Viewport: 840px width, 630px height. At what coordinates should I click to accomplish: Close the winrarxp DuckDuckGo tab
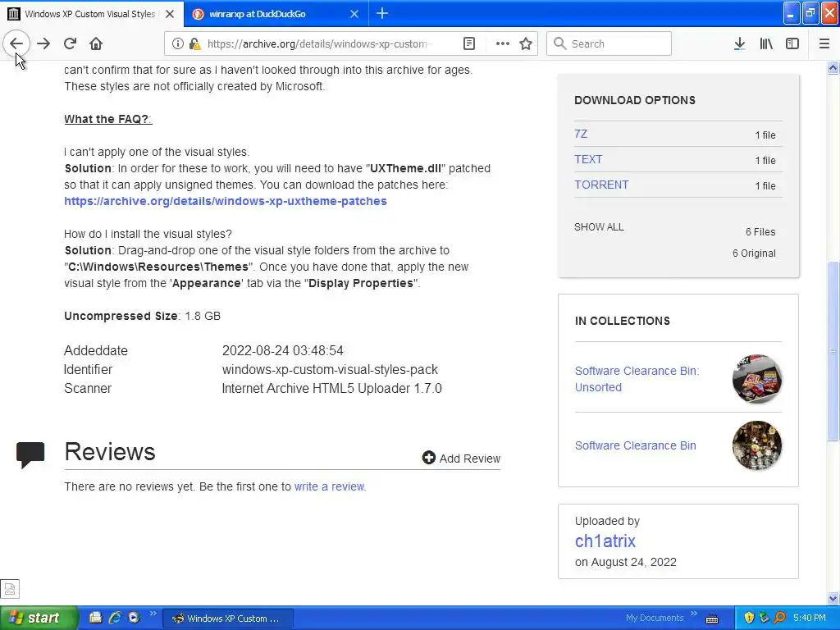pos(354,14)
